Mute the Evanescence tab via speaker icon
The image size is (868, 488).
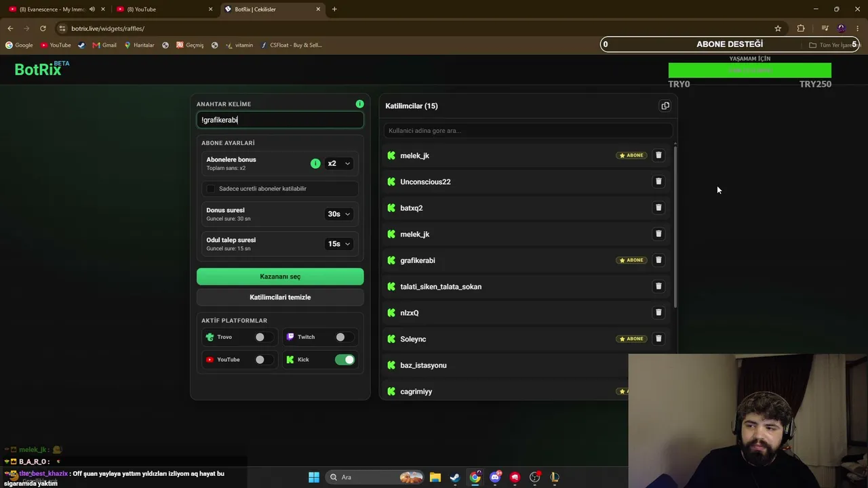click(92, 9)
